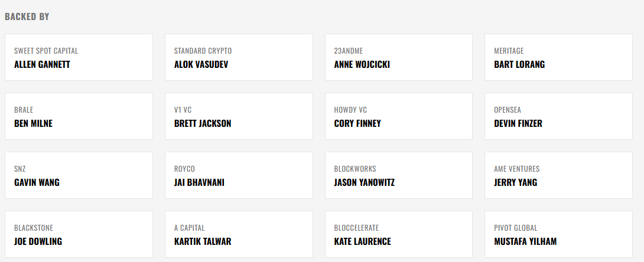Select the Kartik Talwar card

[x=238, y=234]
